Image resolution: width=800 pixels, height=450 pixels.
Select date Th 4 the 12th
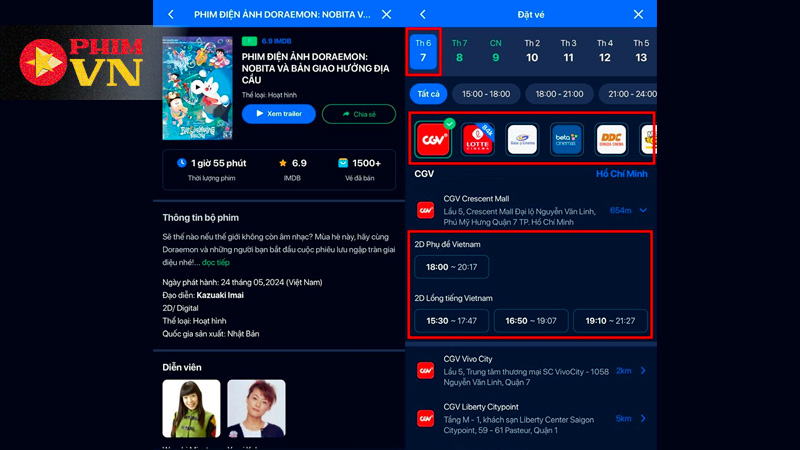(605, 51)
